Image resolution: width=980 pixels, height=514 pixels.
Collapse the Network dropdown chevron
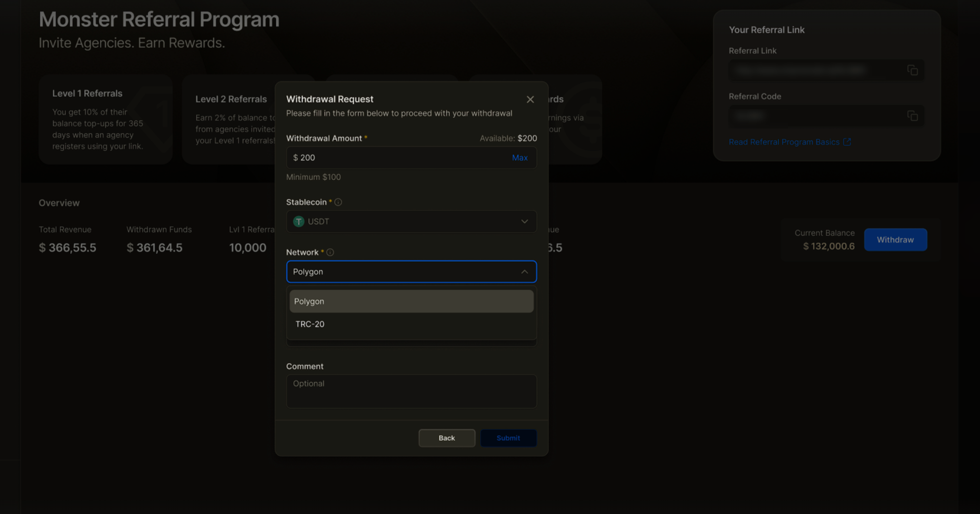click(524, 272)
